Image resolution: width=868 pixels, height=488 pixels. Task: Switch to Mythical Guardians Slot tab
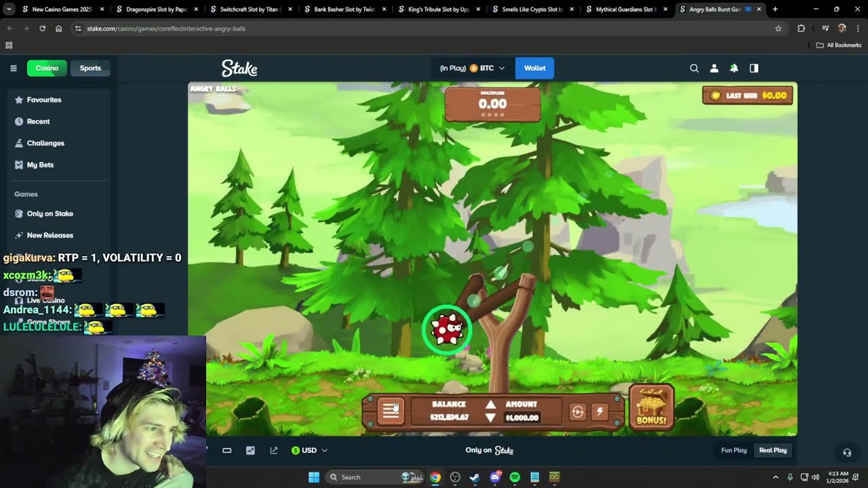pos(627,9)
